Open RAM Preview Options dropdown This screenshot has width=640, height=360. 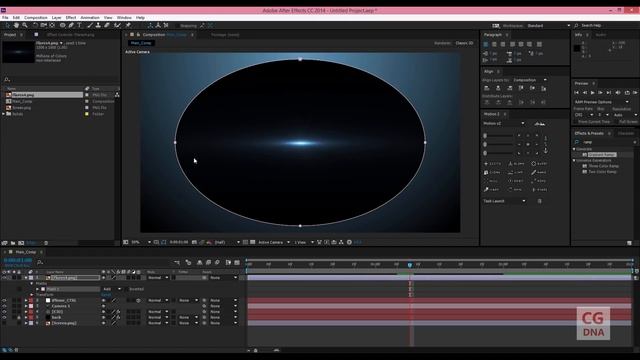tap(602, 102)
